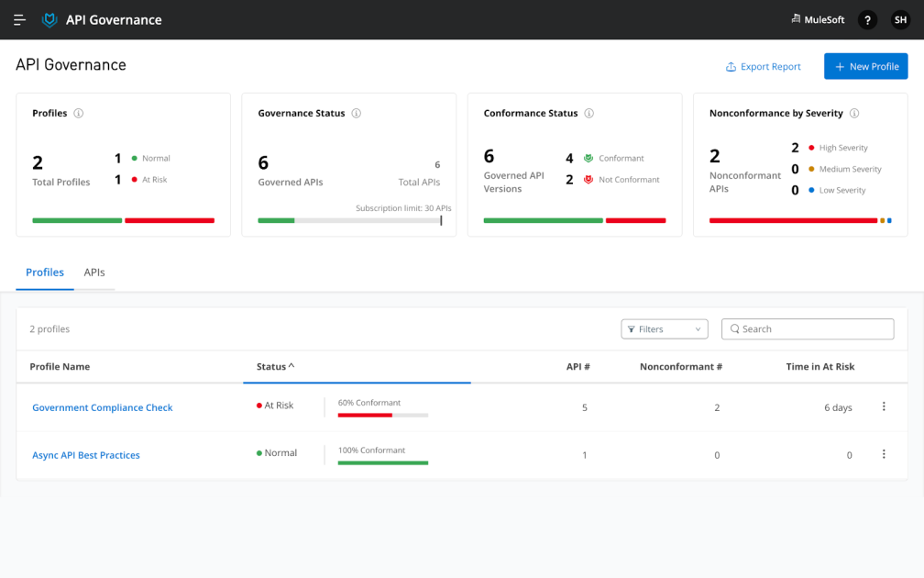Viewport: 924px width, 578px height.
Task: Open the Government Compliance Check profile
Action: pos(102,407)
